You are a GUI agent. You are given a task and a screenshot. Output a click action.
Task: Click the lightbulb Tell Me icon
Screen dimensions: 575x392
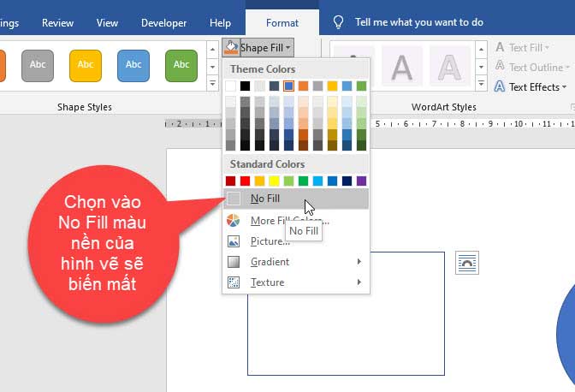coord(338,22)
